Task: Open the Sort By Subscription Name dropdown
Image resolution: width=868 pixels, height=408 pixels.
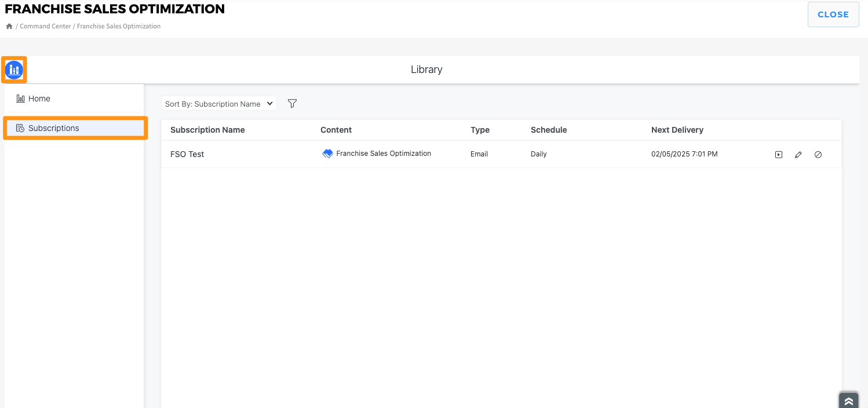Action: 219,104
